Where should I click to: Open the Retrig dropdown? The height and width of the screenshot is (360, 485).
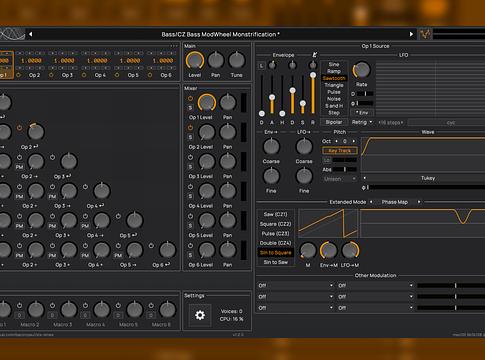click(362, 122)
